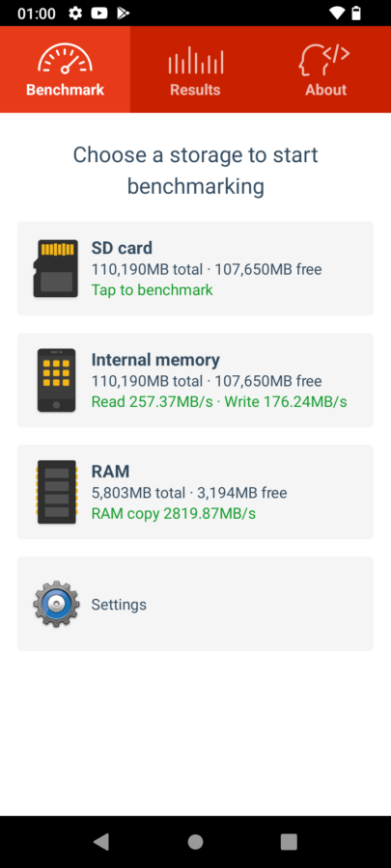Tap the SD card icon

(x=56, y=268)
